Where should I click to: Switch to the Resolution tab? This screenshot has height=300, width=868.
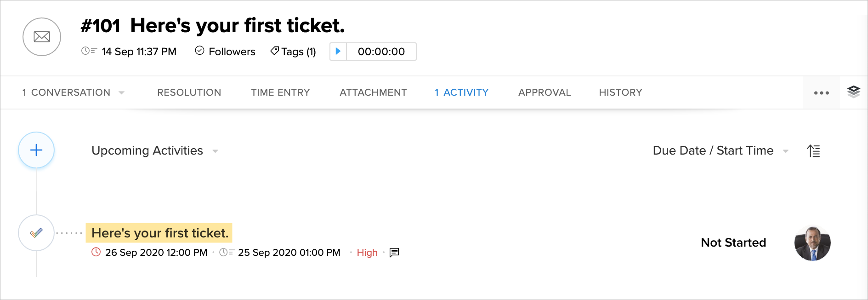[189, 92]
